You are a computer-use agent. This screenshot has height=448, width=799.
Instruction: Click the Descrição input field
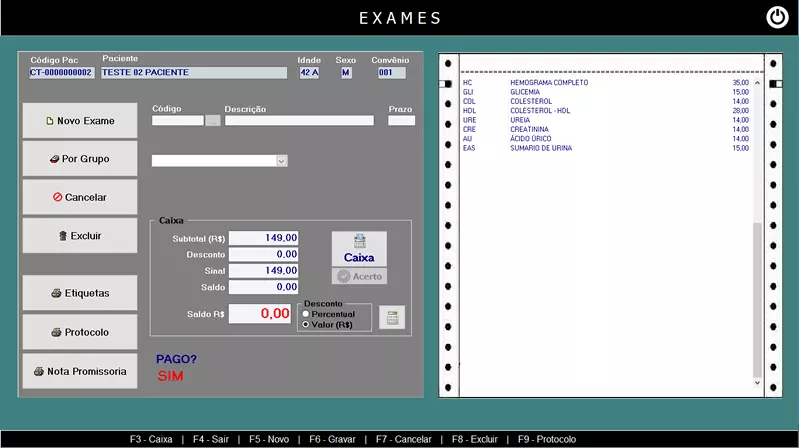click(299, 121)
